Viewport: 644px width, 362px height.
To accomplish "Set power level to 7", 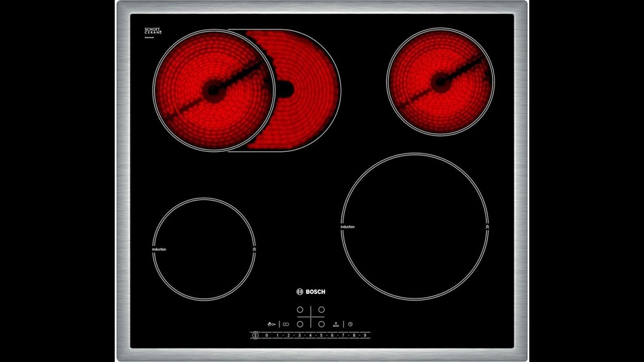I will 343,335.
